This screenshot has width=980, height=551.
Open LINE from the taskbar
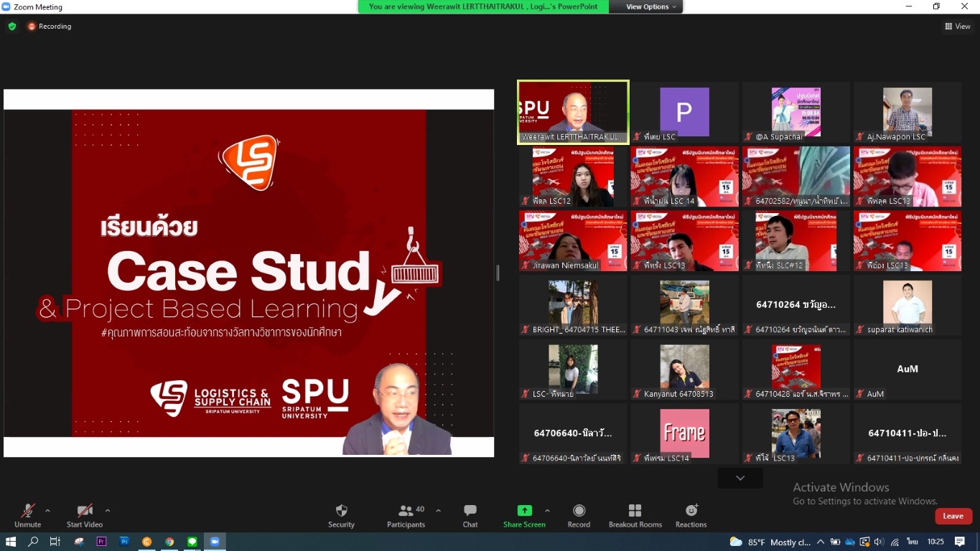tap(192, 542)
